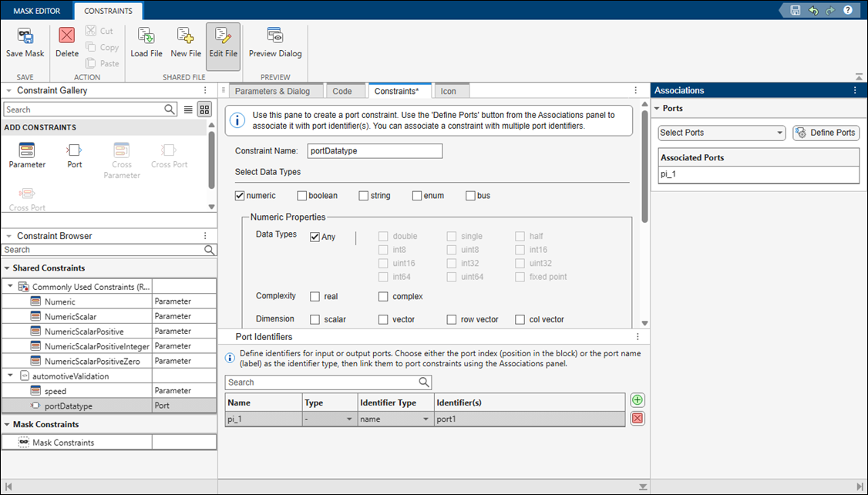Screen dimensions: 868x495
Task: Enable the complex complexity checkbox
Action: click(x=382, y=296)
